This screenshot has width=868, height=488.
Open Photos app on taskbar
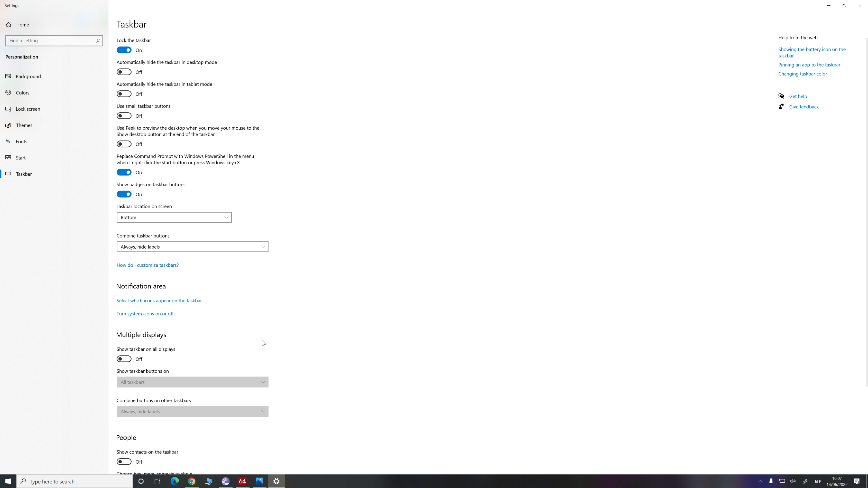pos(260,481)
